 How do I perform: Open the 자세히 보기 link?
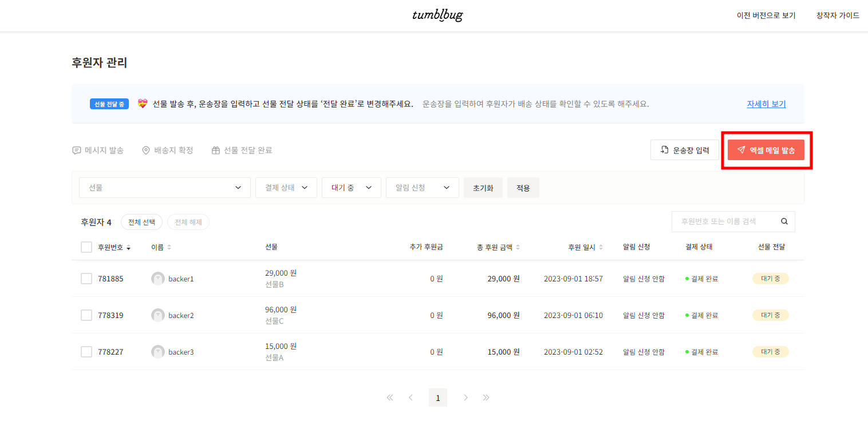766,104
